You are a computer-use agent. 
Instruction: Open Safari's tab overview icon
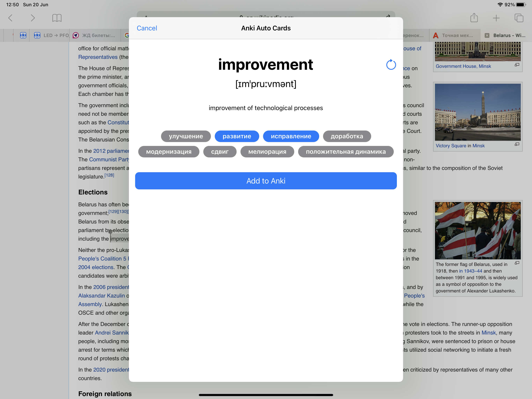[519, 18]
